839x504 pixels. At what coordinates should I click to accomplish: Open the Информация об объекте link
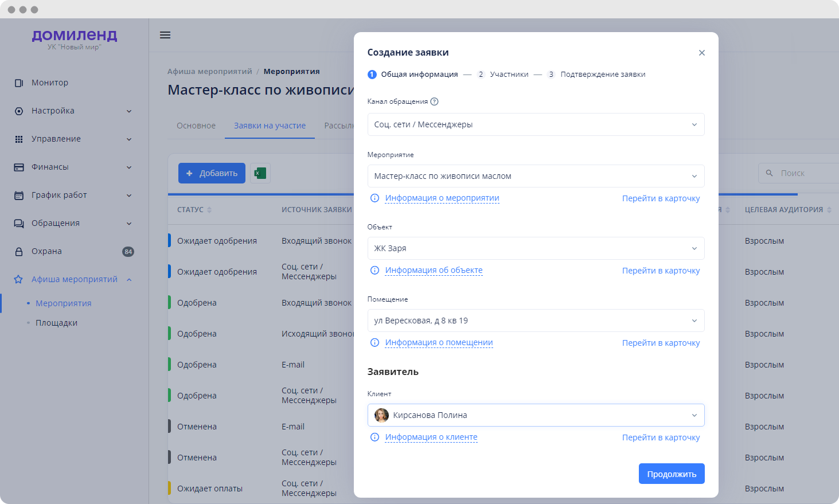pos(434,271)
